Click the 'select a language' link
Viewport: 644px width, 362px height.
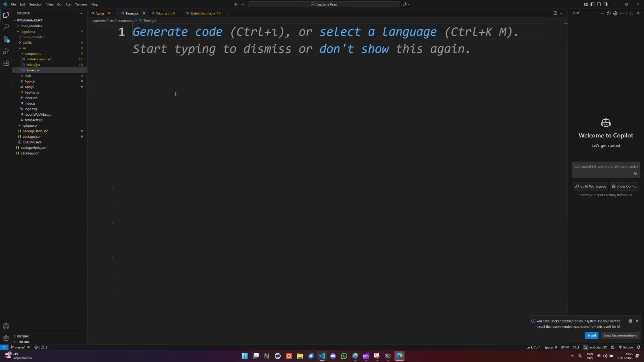point(378,32)
